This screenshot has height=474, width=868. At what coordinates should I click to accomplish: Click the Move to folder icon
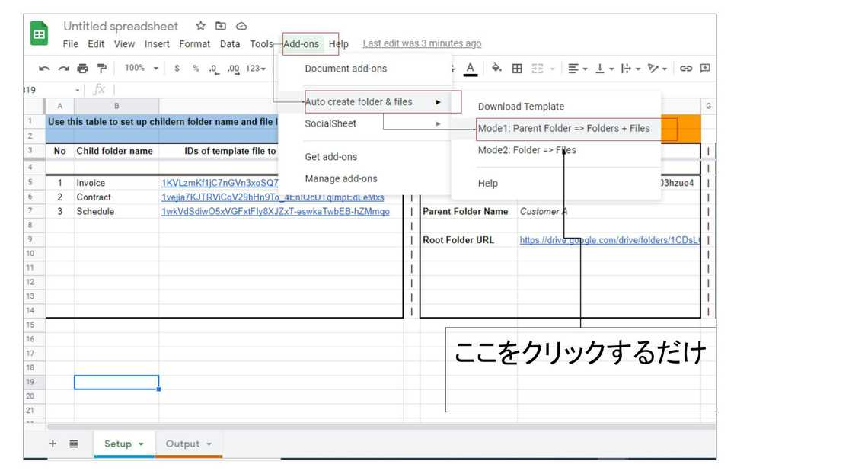(x=221, y=26)
